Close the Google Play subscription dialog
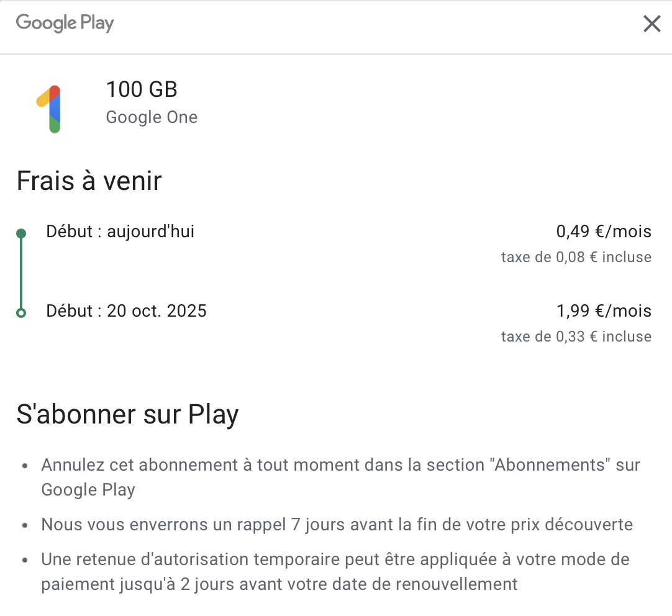The image size is (672, 616). click(x=652, y=24)
